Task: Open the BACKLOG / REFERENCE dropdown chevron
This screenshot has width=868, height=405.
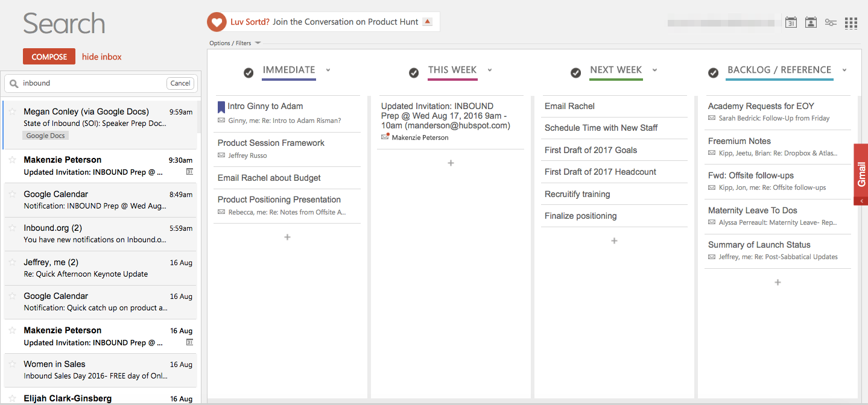Action: pyautogui.click(x=844, y=70)
